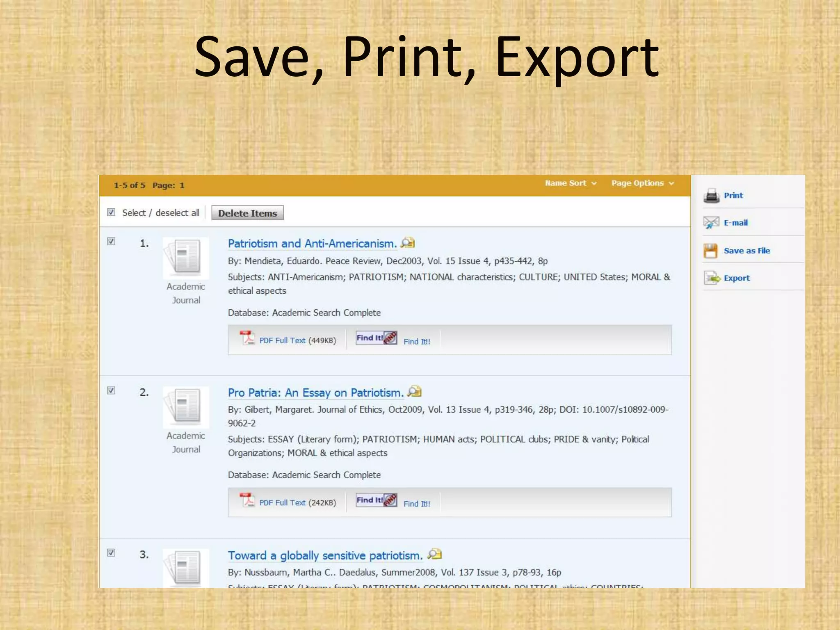Image resolution: width=840 pixels, height=630 pixels.
Task: Click journal thumbnail of result 3
Action: (x=186, y=568)
